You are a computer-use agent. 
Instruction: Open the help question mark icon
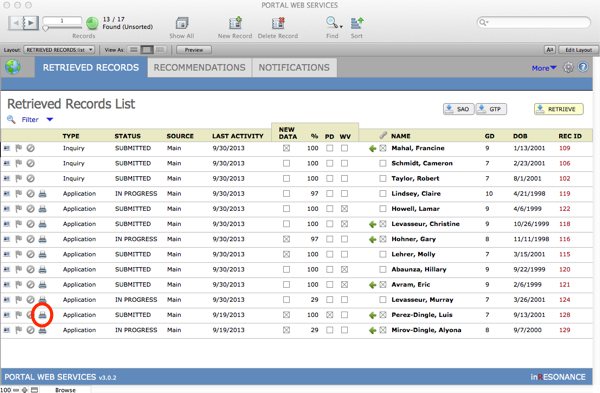[x=583, y=67]
